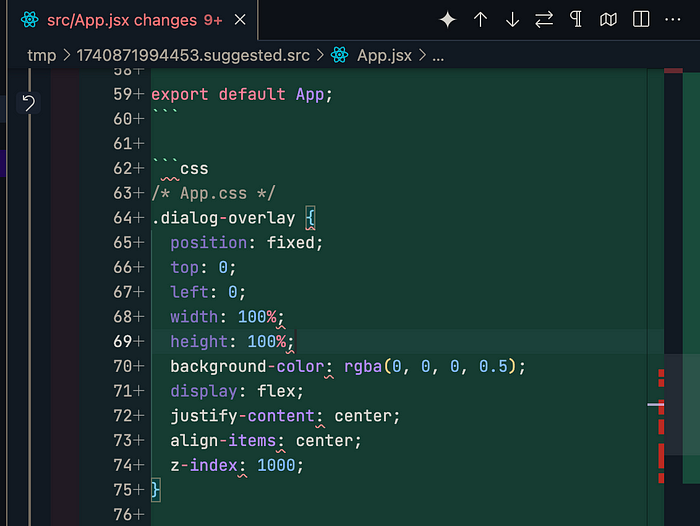Image resolution: width=700 pixels, height=526 pixels.
Task: Click 'z-index: 1000;' line
Action: pyautogui.click(x=237, y=465)
